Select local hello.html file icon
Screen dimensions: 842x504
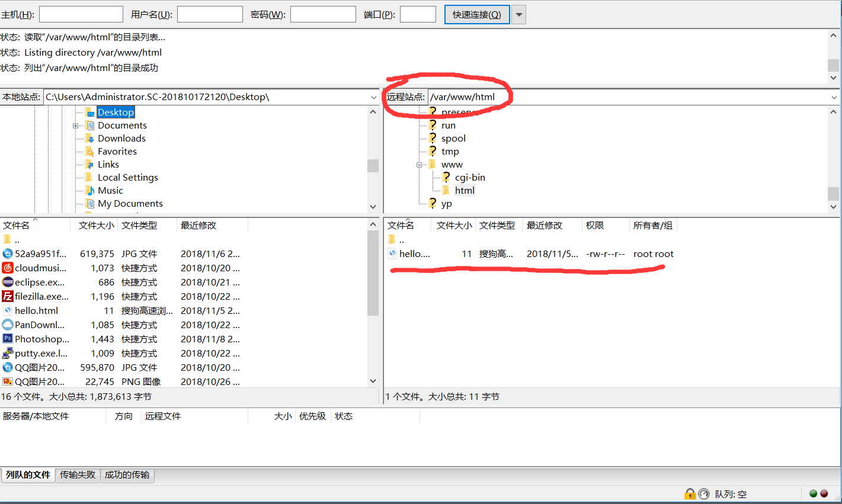8,310
